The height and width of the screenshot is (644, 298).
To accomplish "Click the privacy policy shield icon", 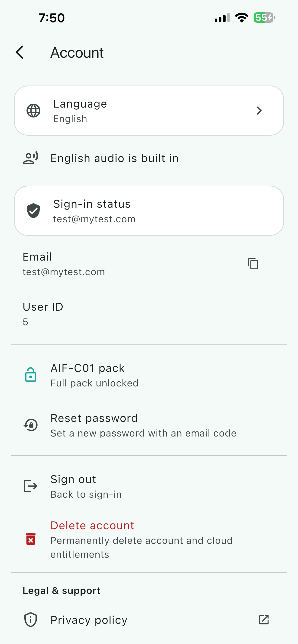I will tap(31, 619).
